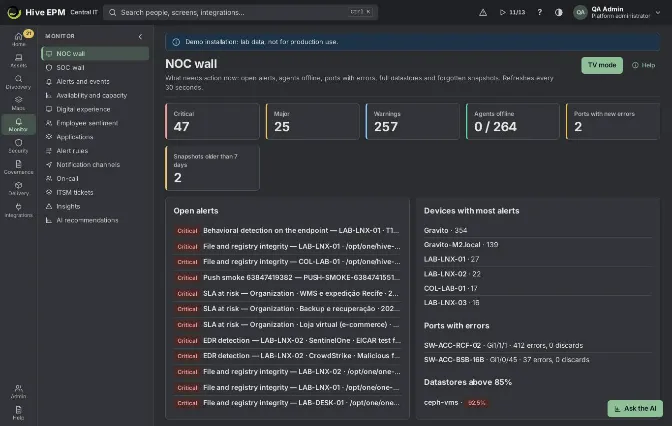Open Alerts and events menu item
672x426 pixels.
(95, 81)
